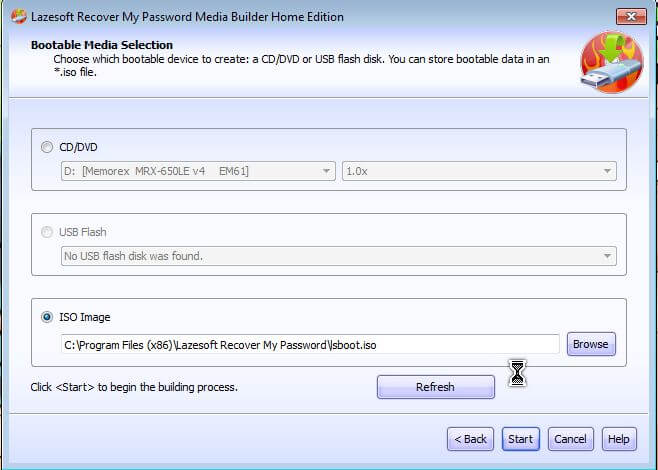The height and width of the screenshot is (470, 658).
Task: Click the Cancel button
Action: pos(570,439)
